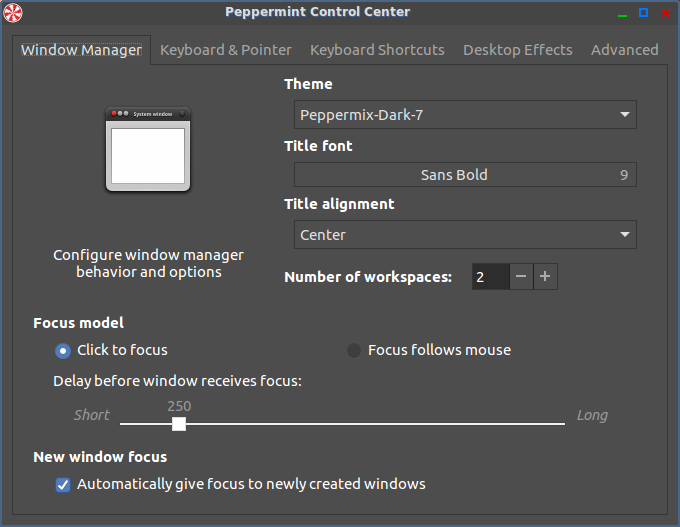Switch to the Window Manager tab
This screenshot has height=527, width=680.
(82, 50)
